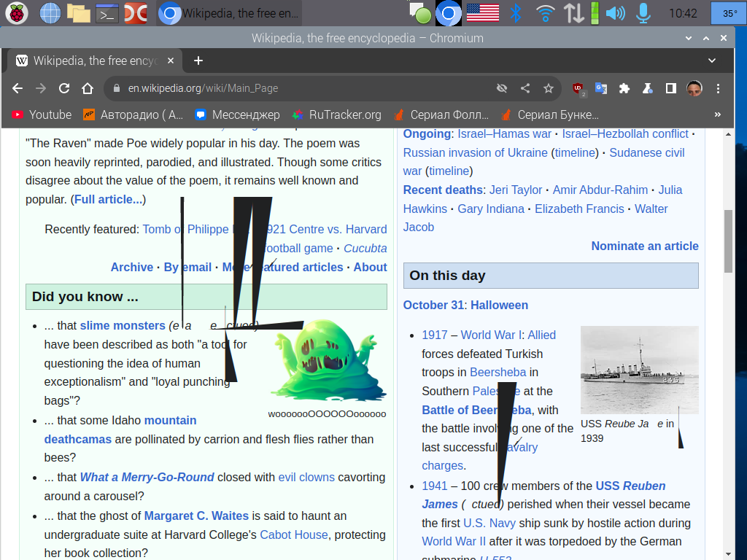Click the 35° temperature indicator
This screenshot has height=560, width=747.
point(729,13)
